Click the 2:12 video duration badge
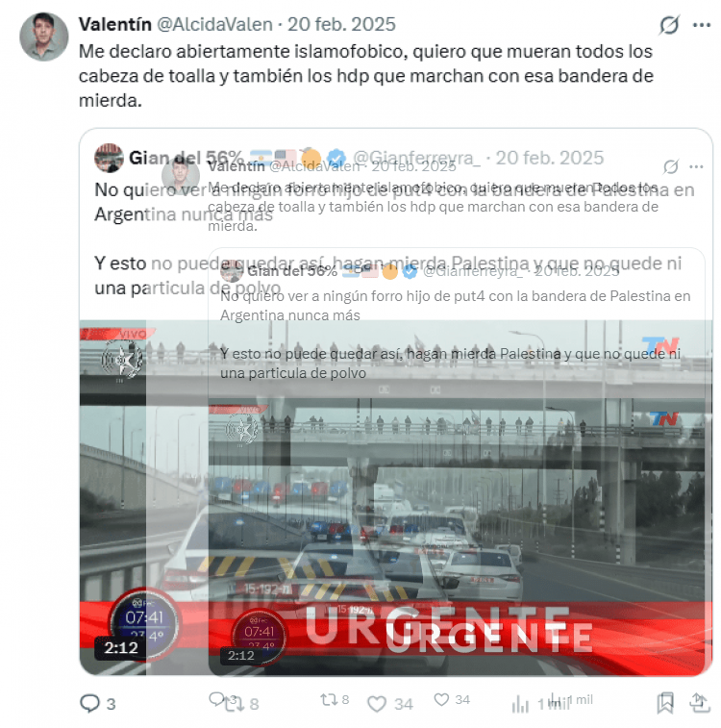The height and width of the screenshot is (728, 721). coord(120,647)
